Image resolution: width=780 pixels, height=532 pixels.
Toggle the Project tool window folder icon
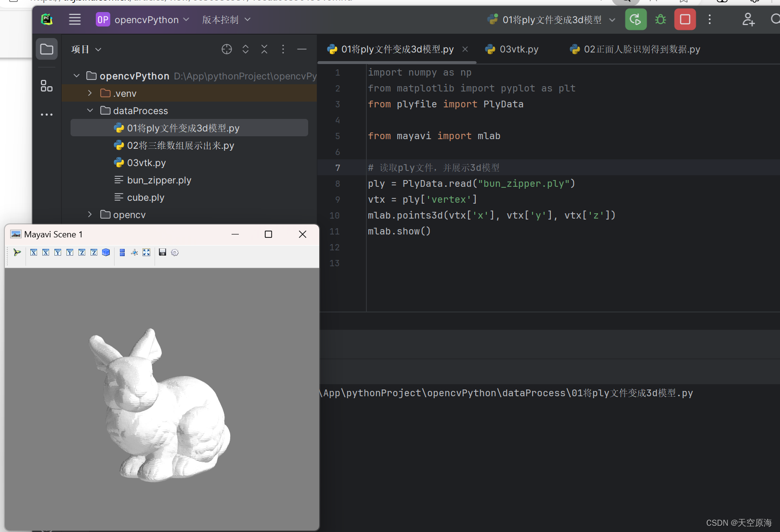(47, 49)
